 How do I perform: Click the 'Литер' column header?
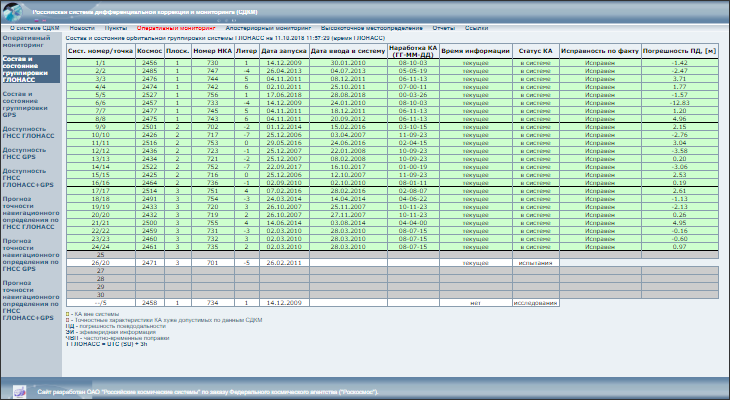click(247, 51)
